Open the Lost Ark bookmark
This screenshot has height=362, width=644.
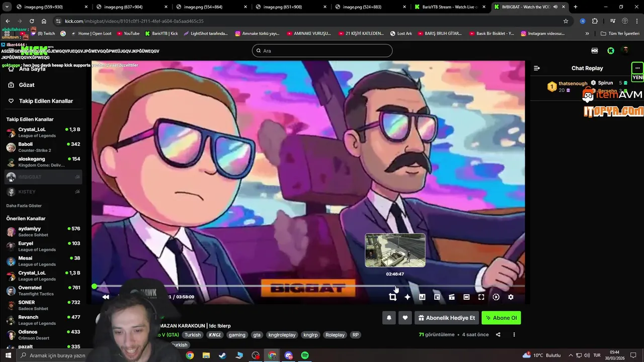tap(401, 34)
